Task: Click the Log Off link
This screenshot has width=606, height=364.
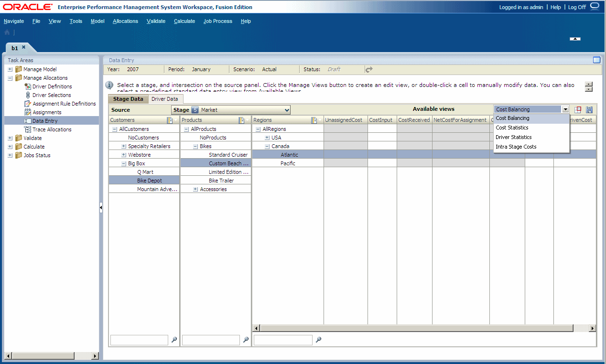Action: pos(577,7)
